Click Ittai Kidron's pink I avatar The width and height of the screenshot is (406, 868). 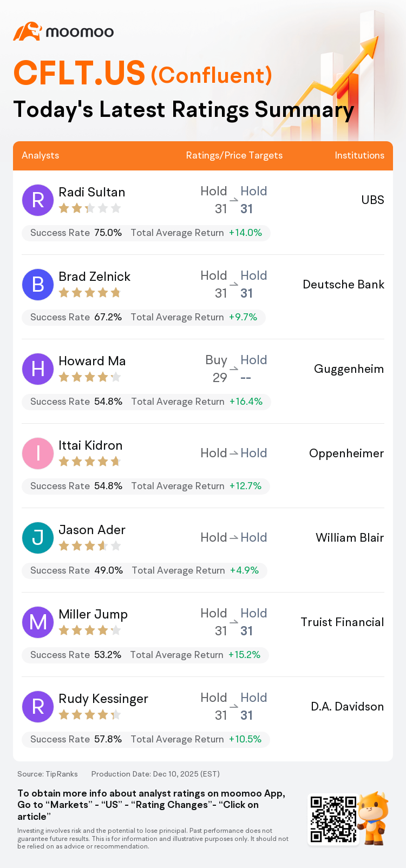point(38,453)
